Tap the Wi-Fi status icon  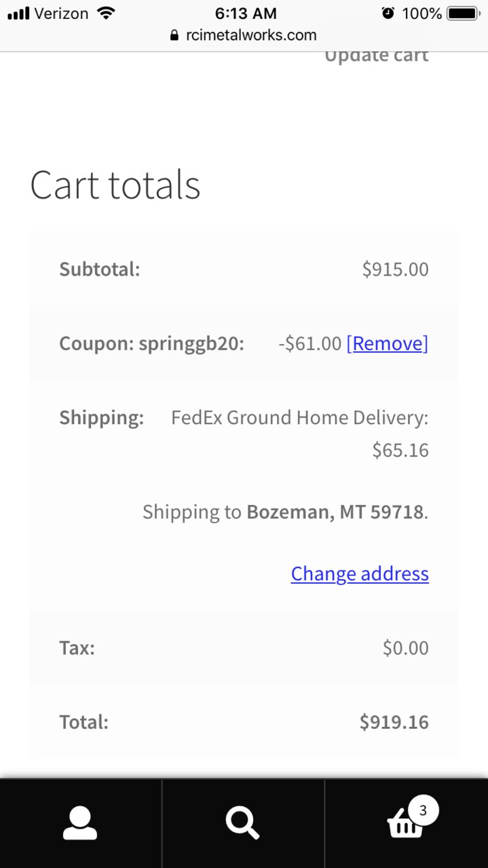click(106, 13)
